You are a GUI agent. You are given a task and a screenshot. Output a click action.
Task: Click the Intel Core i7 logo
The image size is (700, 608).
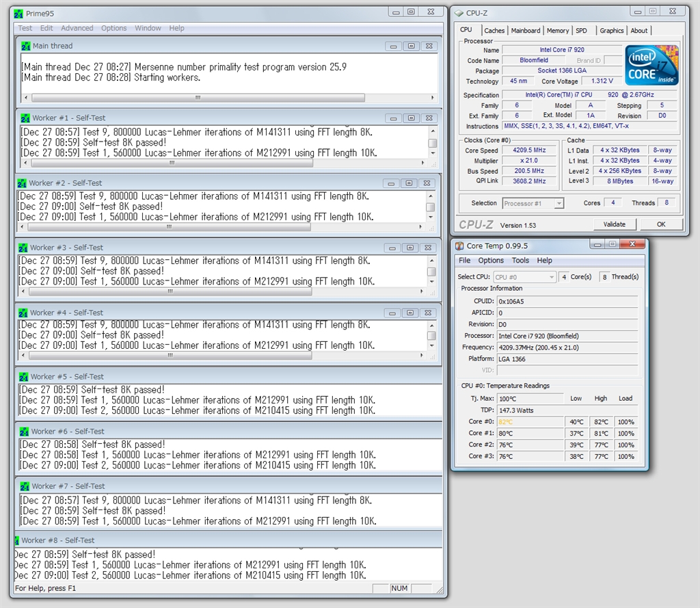[x=651, y=65]
